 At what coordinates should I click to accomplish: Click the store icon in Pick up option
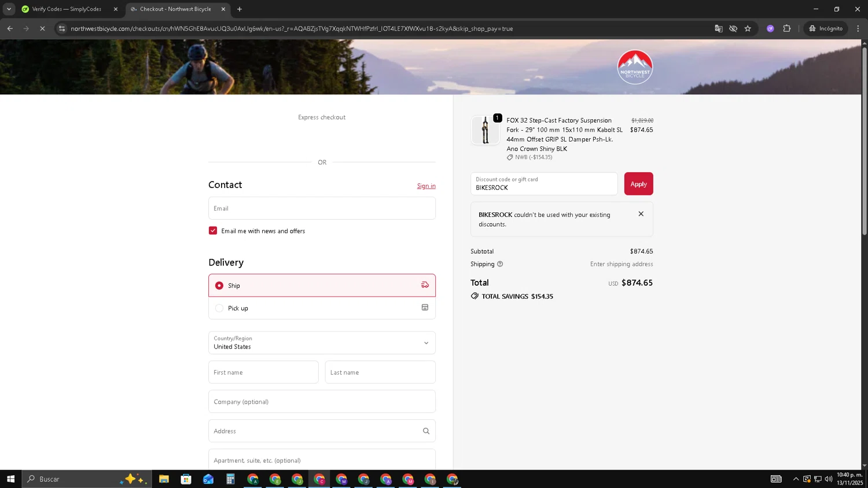(425, 308)
